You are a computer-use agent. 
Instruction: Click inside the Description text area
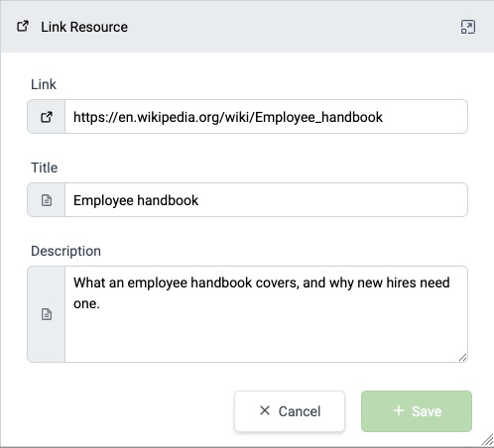point(266,314)
